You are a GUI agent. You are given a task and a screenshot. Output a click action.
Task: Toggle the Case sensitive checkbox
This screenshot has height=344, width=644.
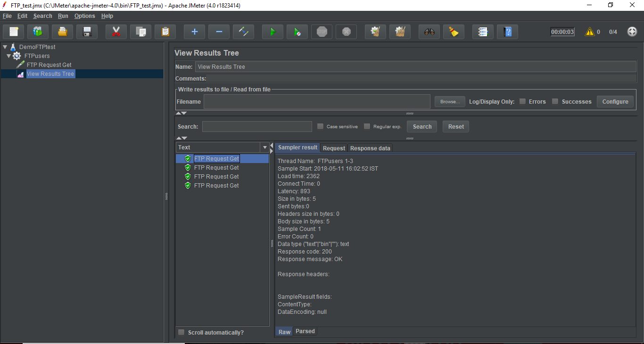[320, 126]
